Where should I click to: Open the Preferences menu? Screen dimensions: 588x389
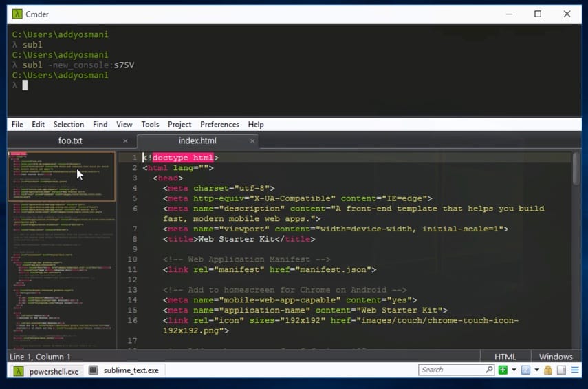(219, 125)
